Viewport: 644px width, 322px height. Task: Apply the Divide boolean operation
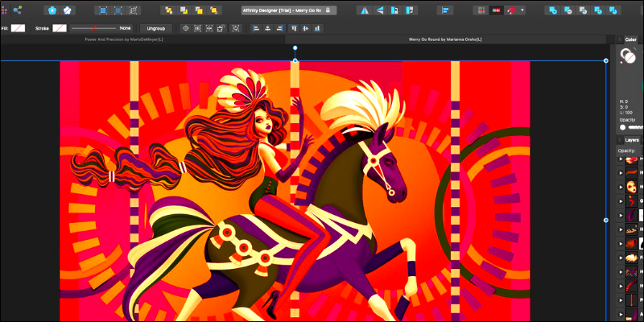(x=613, y=10)
